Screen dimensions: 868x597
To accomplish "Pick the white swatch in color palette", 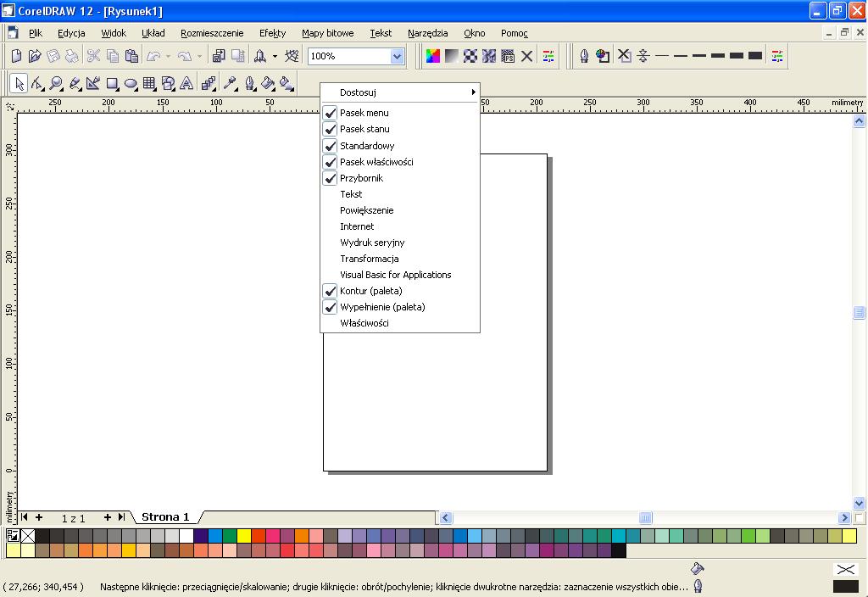I will (x=186, y=536).
